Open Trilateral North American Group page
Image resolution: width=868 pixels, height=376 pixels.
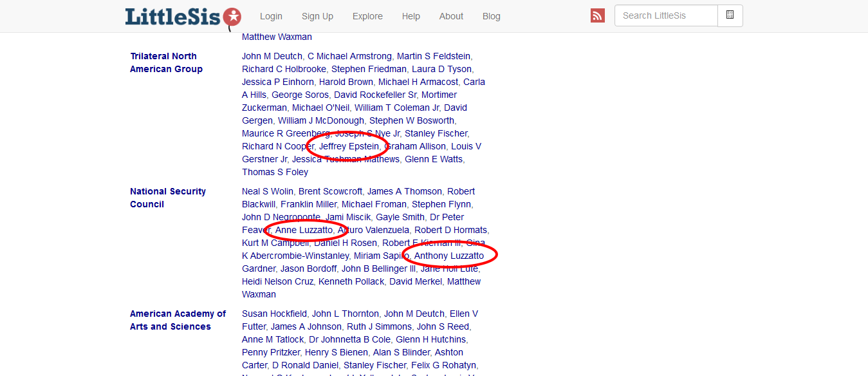(x=166, y=62)
